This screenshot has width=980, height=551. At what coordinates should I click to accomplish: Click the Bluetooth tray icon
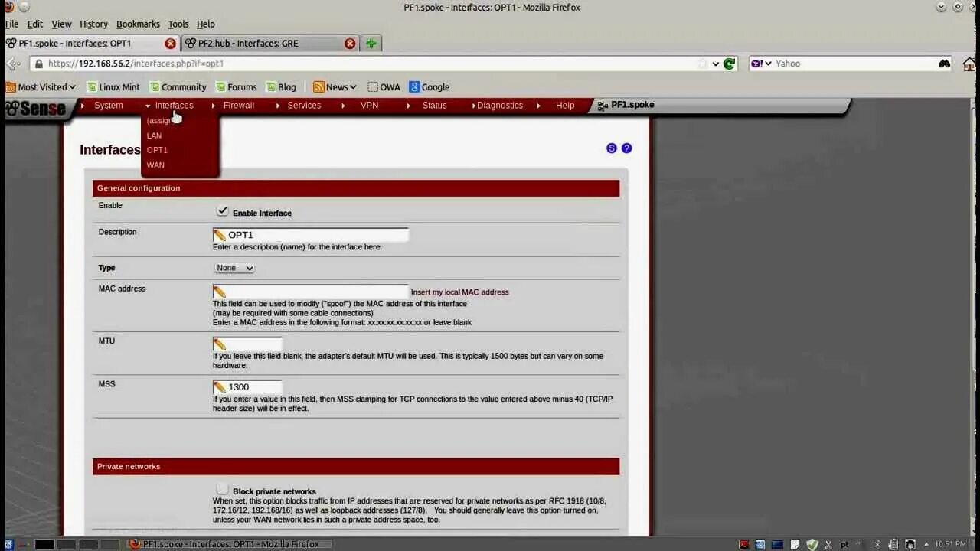click(x=877, y=545)
